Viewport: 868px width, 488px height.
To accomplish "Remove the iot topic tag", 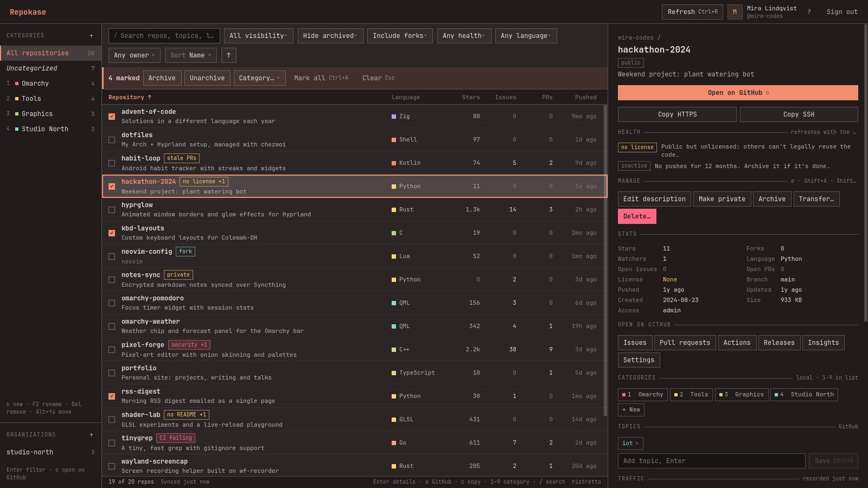I will pos(637,444).
